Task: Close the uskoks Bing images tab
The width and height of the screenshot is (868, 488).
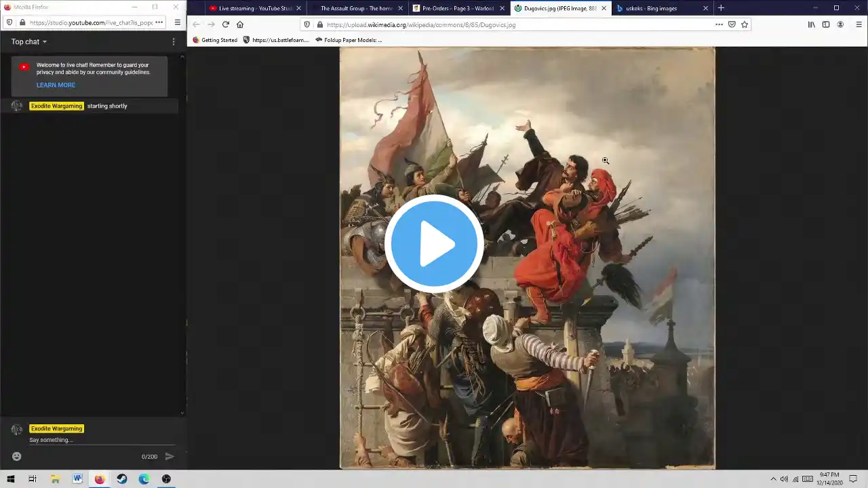Action: pyautogui.click(x=705, y=8)
